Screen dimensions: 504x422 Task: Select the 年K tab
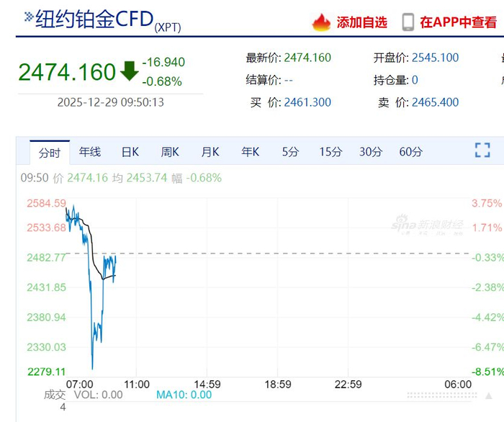[x=251, y=152]
